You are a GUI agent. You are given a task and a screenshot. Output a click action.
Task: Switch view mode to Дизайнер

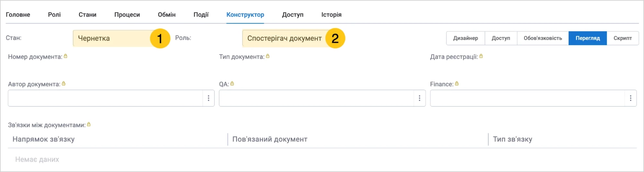tap(465, 38)
